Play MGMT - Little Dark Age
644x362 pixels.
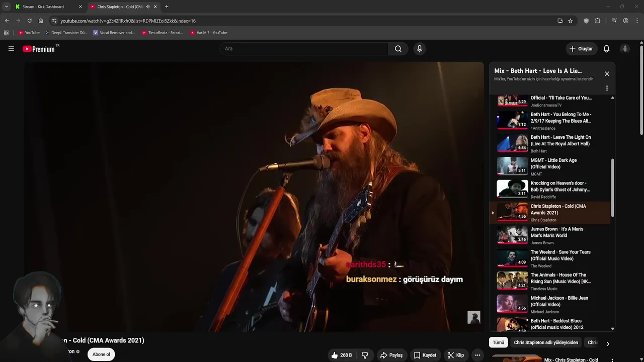[x=551, y=166]
